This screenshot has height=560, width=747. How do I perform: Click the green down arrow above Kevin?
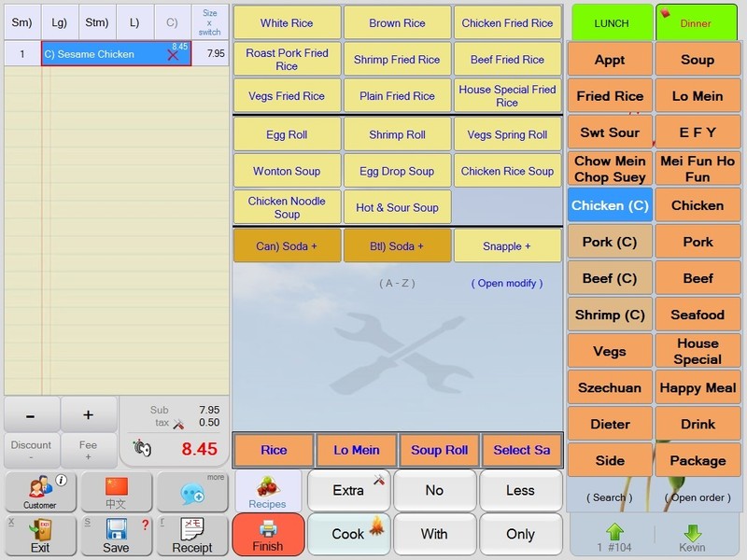(x=692, y=532)
